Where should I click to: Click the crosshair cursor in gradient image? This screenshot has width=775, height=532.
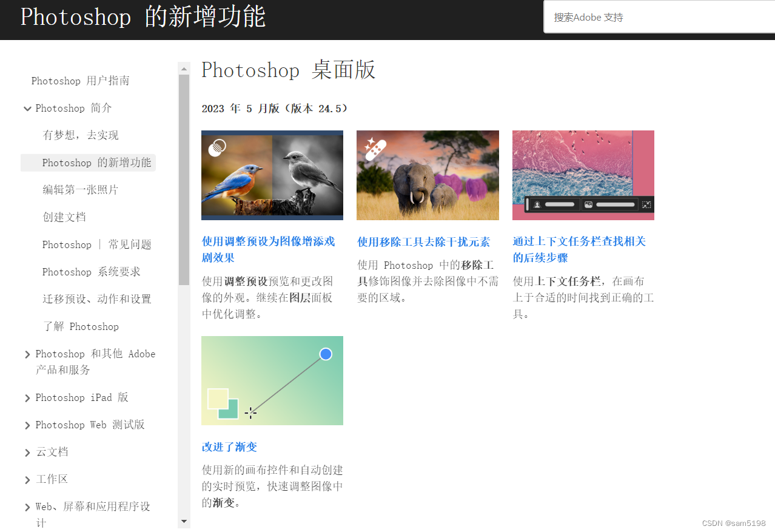point(250,413)
